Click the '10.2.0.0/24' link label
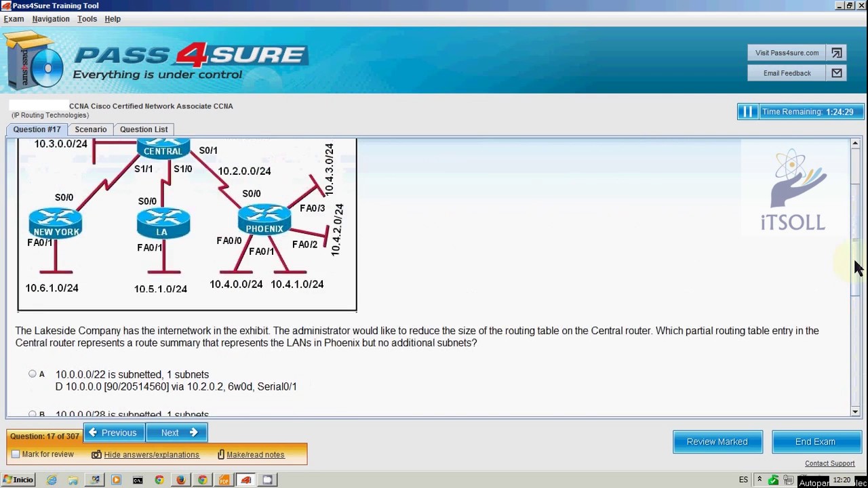 [244, 171]
